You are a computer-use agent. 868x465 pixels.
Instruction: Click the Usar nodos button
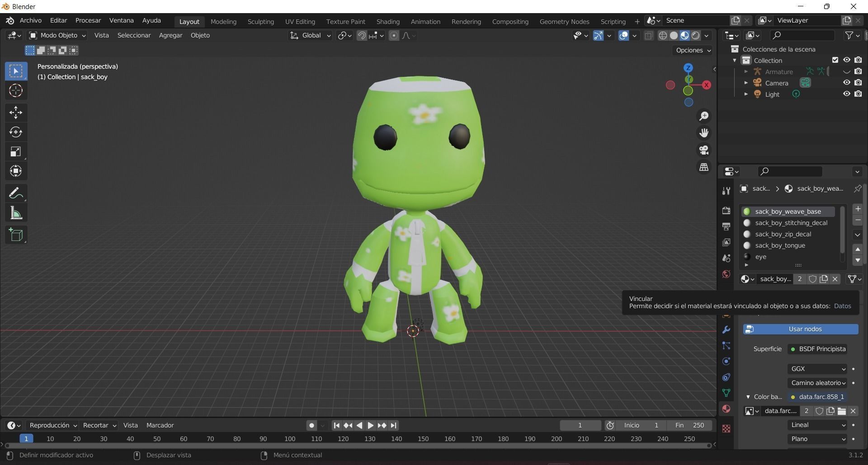(801, 329)
